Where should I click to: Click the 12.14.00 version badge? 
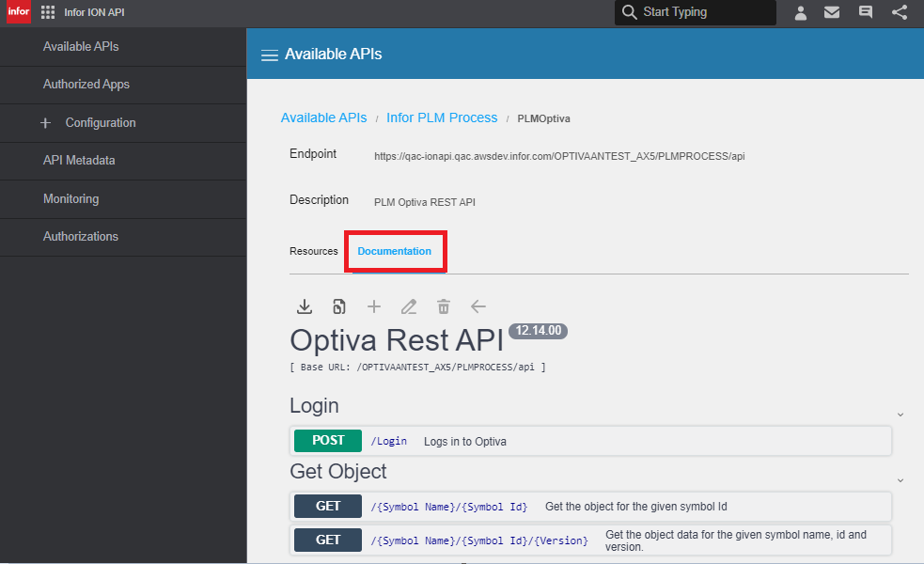[538, 331]
